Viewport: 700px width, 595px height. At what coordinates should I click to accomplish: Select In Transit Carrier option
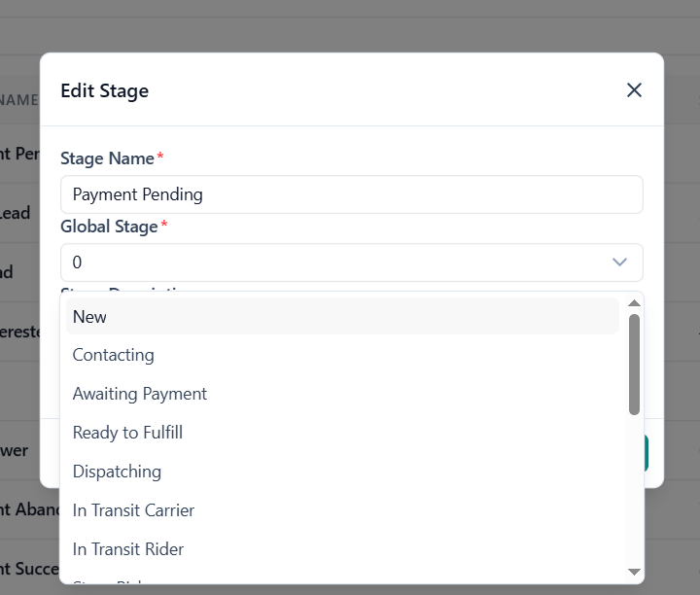(x=342, y=510)
